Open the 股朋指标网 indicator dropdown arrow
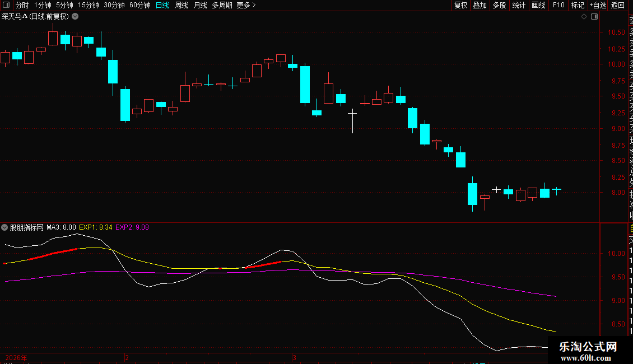 coord(4,227)
